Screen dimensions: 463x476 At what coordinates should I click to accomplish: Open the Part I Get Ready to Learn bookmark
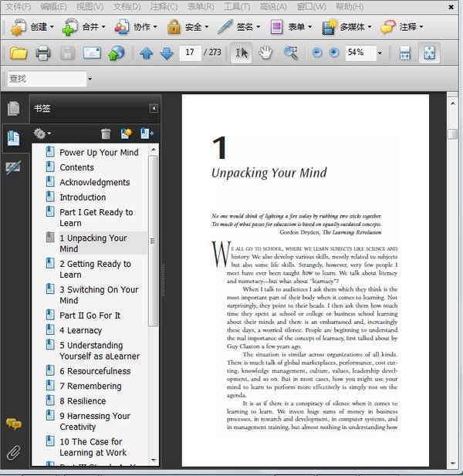96,218
